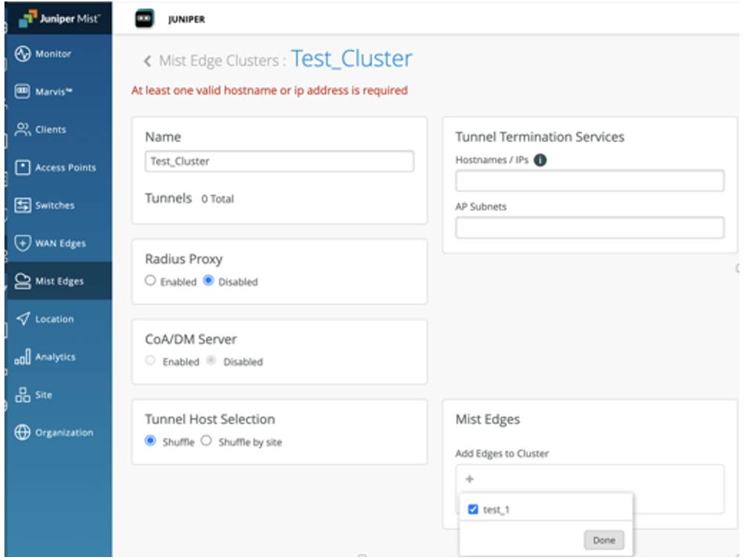
Task: Open the Marvis icon in sidebar
Action: click(x=22, y=92)
